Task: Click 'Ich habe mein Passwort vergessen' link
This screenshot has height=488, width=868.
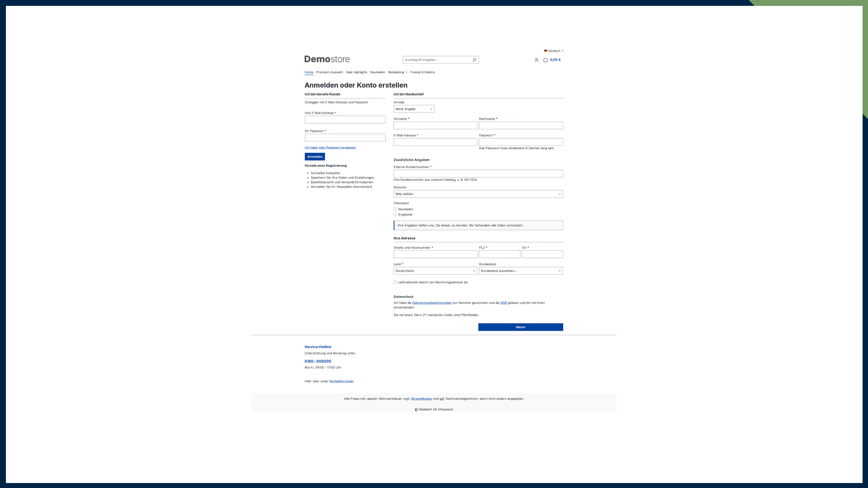Action: tap(330, 147)
